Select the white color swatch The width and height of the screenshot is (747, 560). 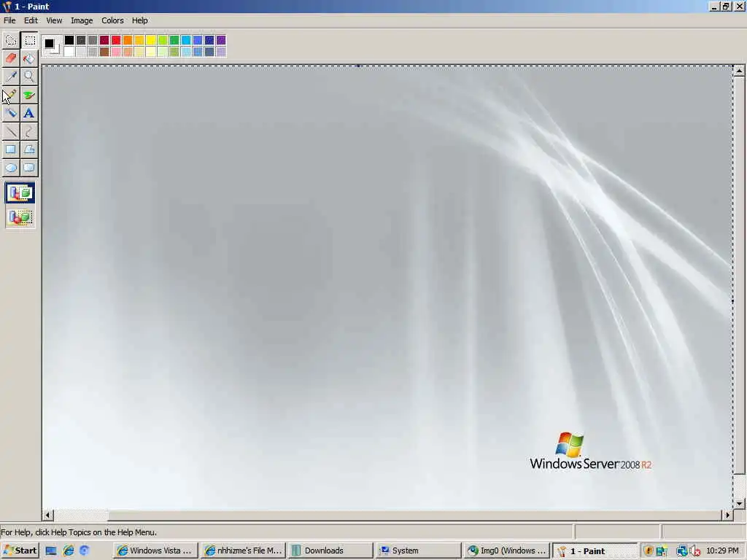[x=69, y=52]
